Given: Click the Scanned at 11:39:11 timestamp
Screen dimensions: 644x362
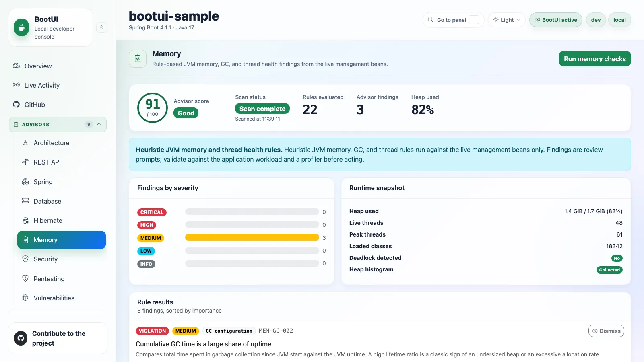Looking at the screenshot, I should tap(258, 119).
